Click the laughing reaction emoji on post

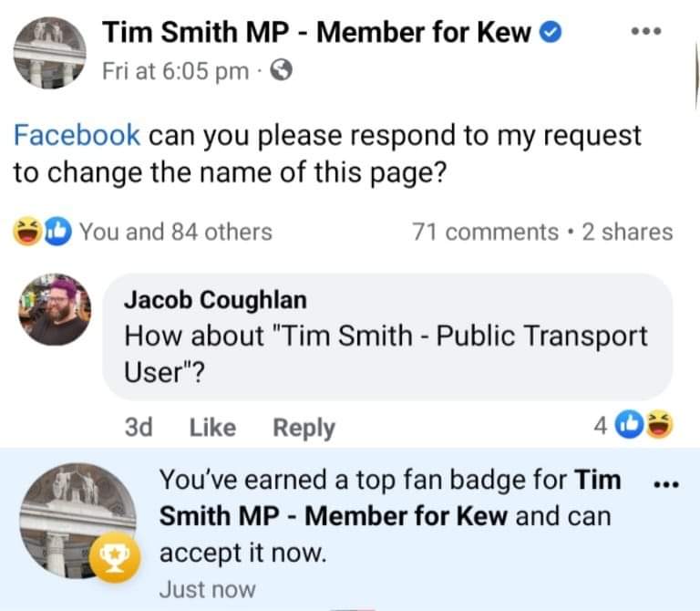coord(26,232)
